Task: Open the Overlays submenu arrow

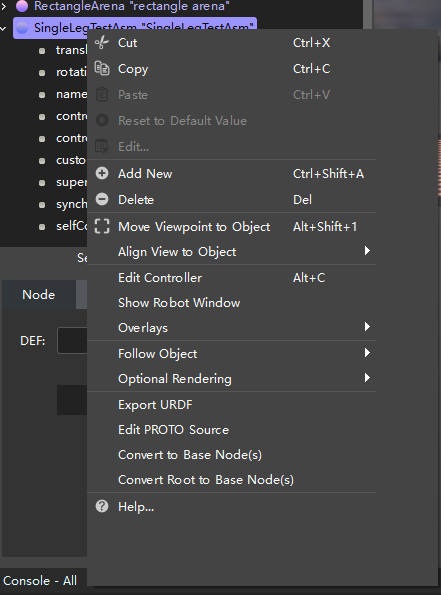Action: coord(367,327)
